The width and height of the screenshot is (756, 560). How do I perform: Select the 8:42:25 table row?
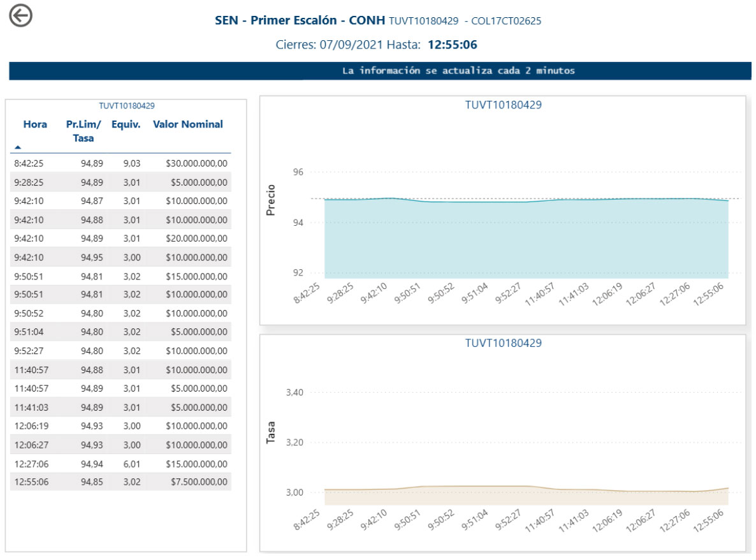click(x=120, y=163)
